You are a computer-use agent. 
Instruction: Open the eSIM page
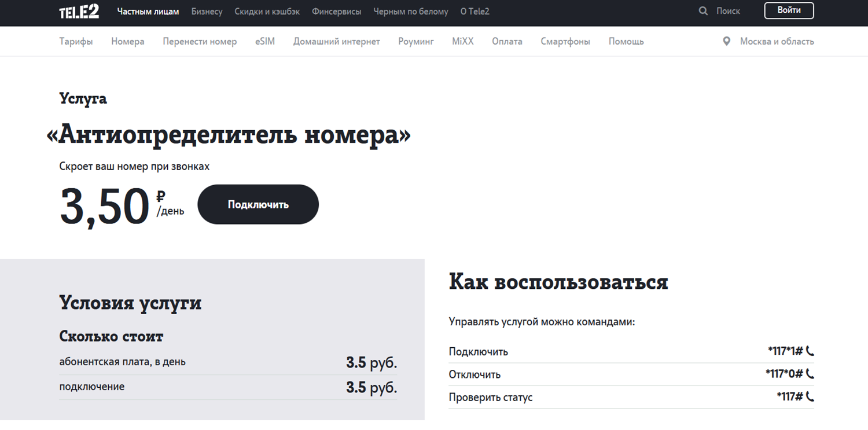pos(265,42)
